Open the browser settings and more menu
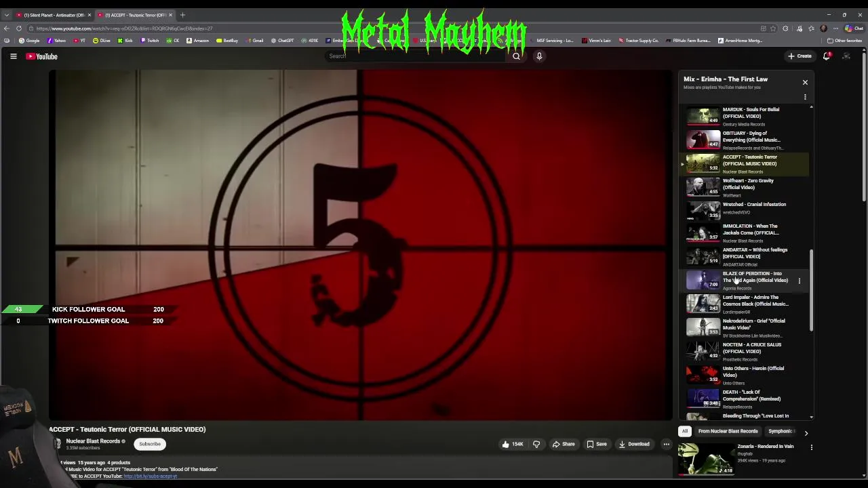This screenshot has height=488, width=868. [x=835, y=28]
